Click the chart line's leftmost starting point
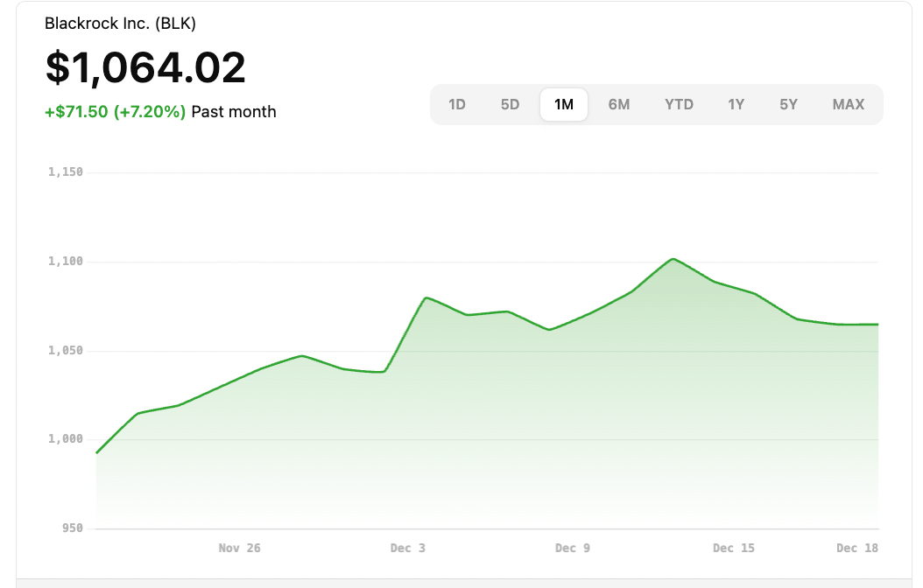 [96, 452]
